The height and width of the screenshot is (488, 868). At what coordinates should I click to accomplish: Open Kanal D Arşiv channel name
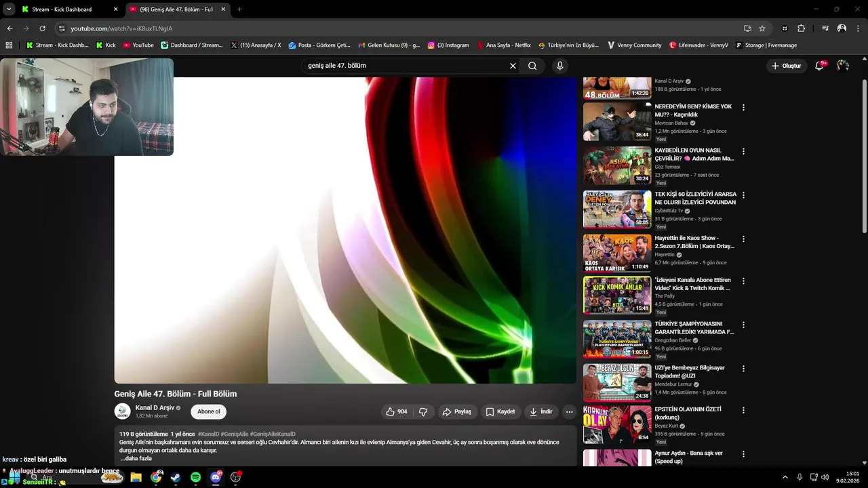coord(155,407)
